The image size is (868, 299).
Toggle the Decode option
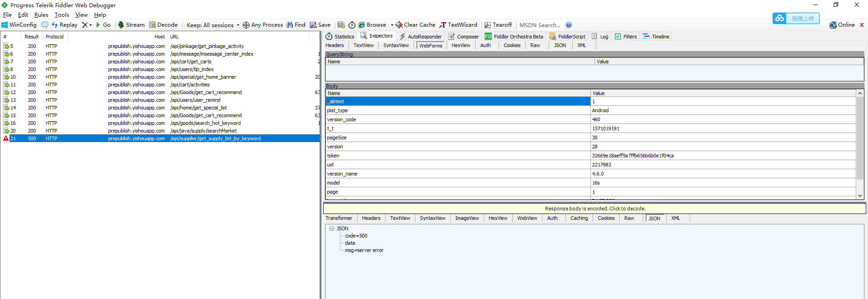[x=163, y=25]
